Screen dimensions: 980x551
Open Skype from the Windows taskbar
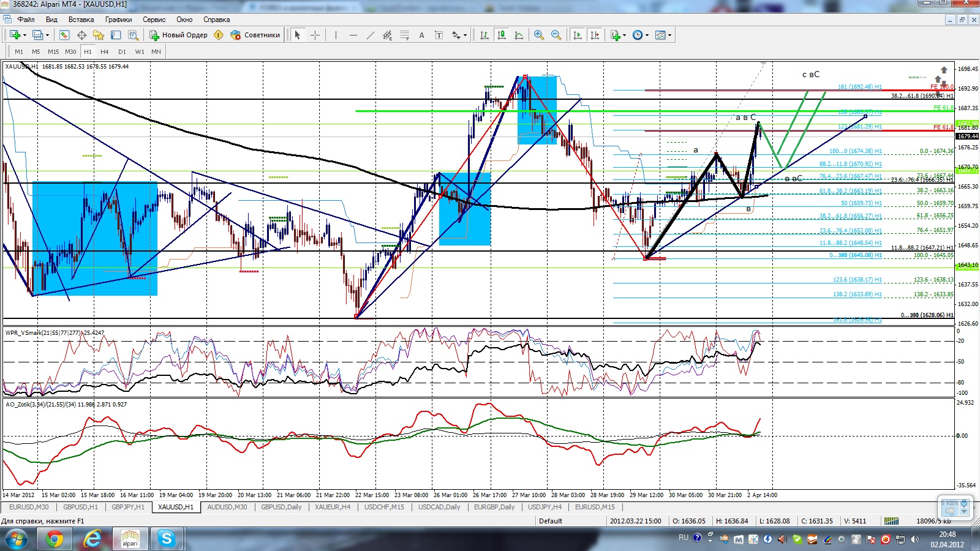(x=167, y=539)
